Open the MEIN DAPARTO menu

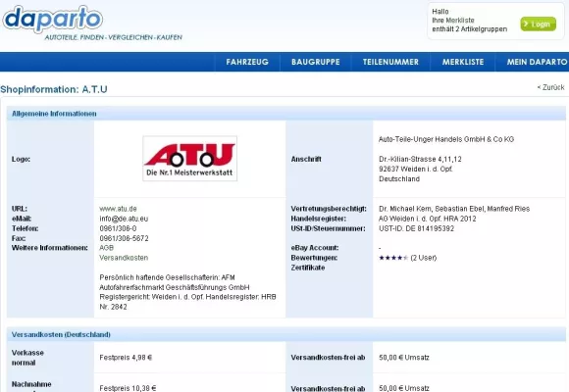[x=537, y=62]
